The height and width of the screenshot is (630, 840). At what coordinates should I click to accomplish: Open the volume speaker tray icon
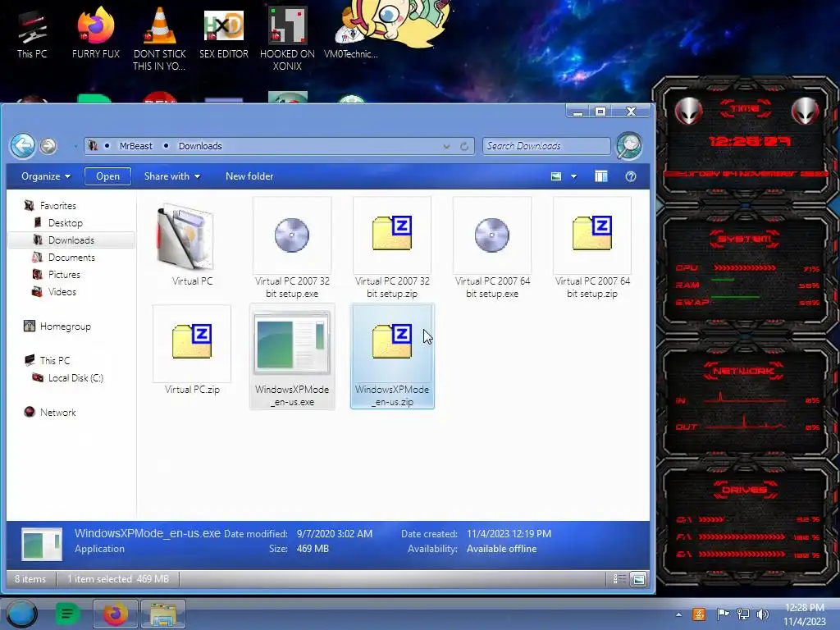[x=762, y=614]
